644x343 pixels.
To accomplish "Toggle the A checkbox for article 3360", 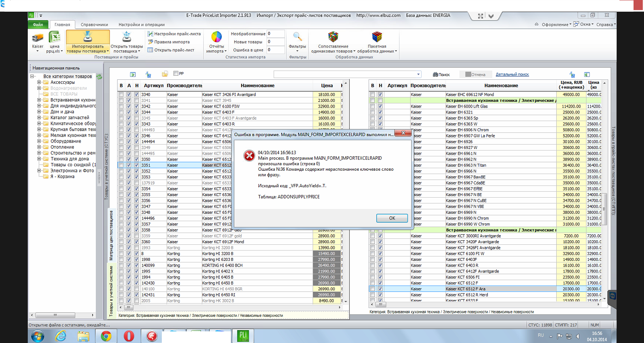I will [129, 242].
